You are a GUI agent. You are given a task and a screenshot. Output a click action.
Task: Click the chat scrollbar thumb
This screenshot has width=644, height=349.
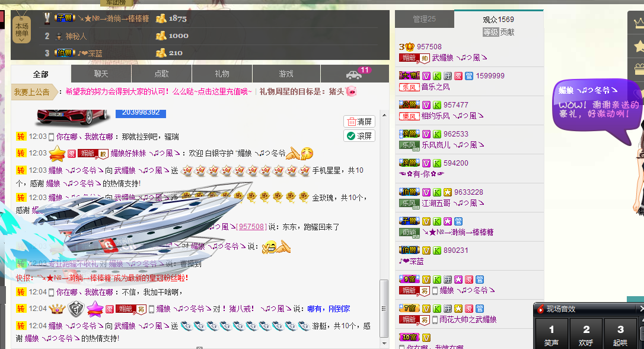[x=384, y=308]
